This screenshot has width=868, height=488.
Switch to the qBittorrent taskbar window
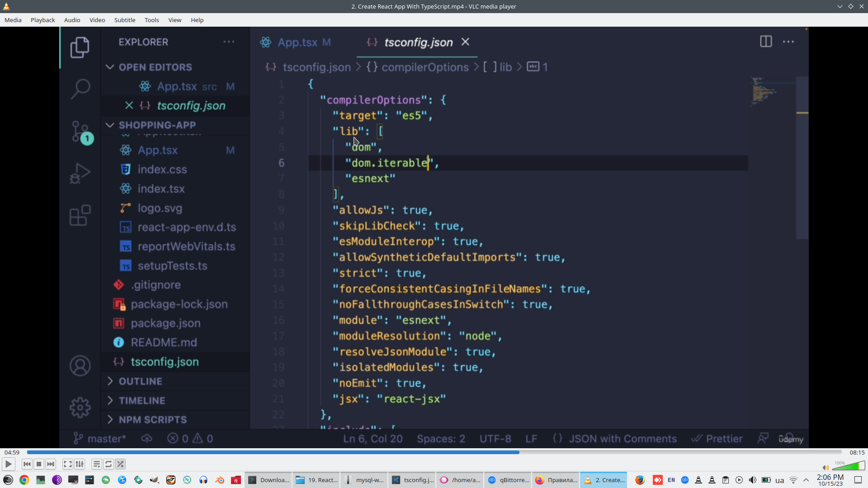[508, 480]
